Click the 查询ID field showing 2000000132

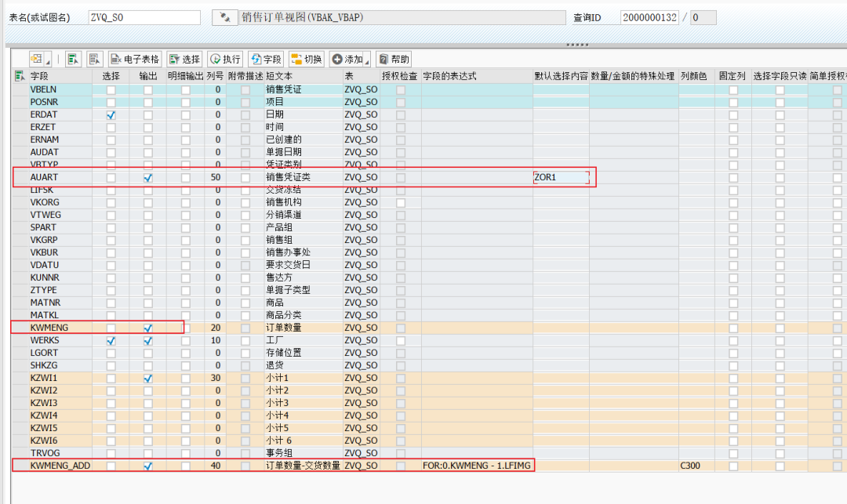pyautogui.click(x=649, y=17)
